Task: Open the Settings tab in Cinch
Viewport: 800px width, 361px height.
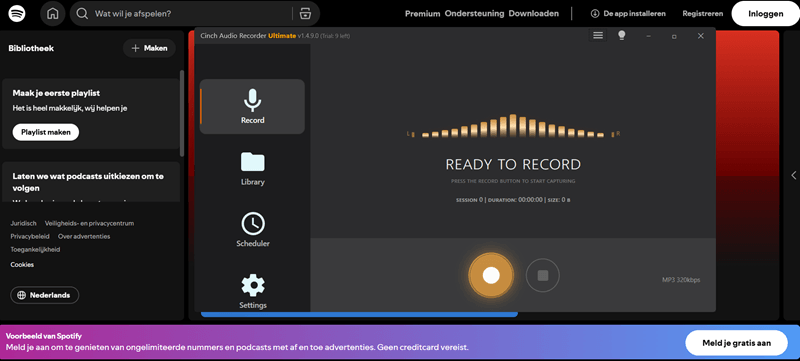Action: (253, 292)
